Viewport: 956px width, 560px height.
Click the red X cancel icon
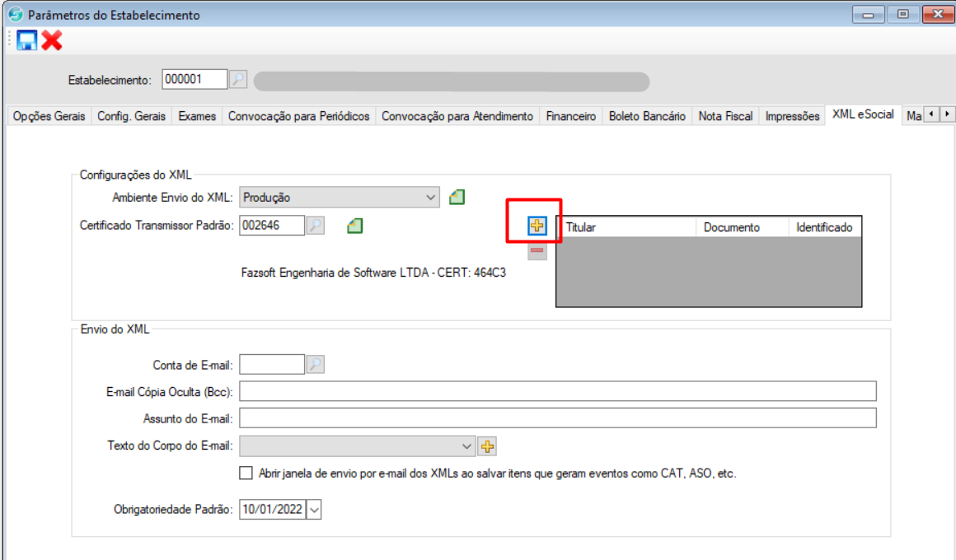52,40
